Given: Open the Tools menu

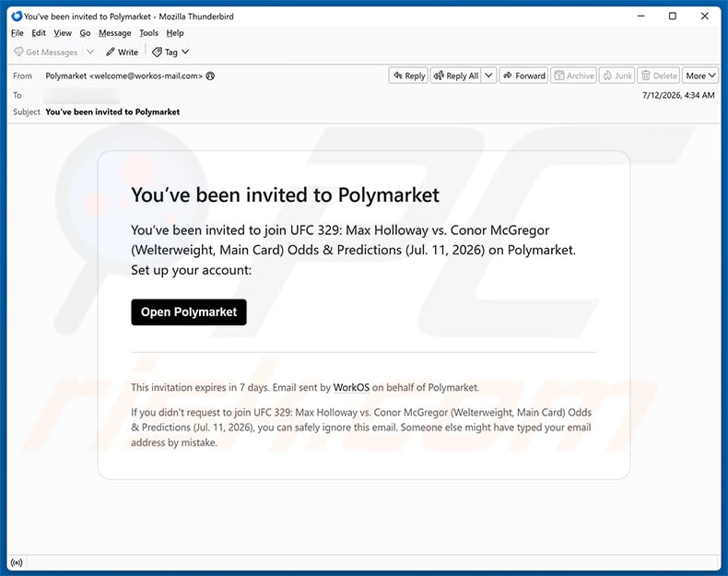Looking at the screenshot, I should 148,33.
